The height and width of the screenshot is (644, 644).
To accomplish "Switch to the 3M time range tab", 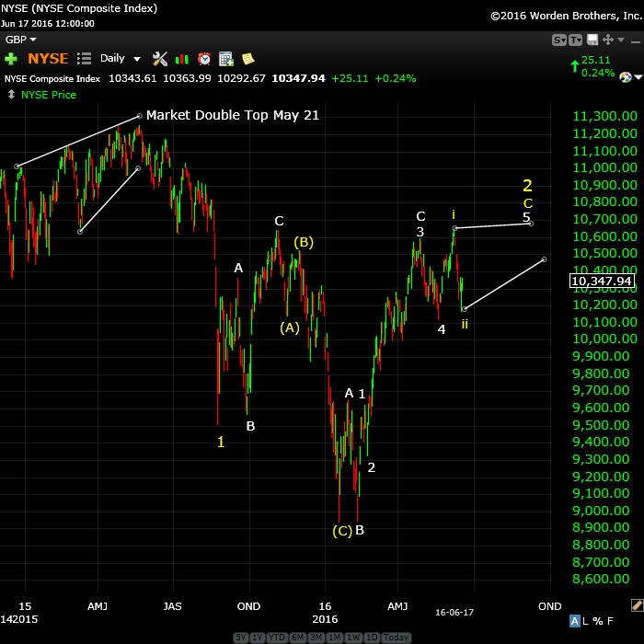I will [316, 637].
